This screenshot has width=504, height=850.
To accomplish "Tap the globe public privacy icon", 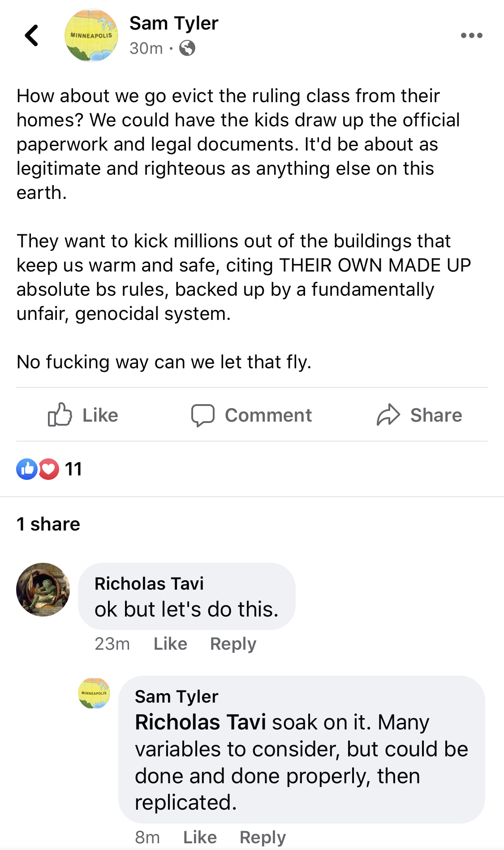I will pos(187,48).
